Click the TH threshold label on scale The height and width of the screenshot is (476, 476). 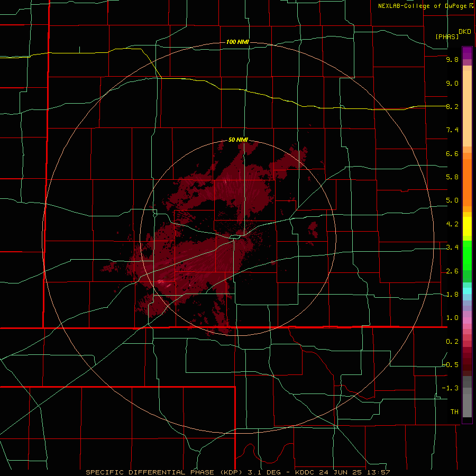(454, 411)
